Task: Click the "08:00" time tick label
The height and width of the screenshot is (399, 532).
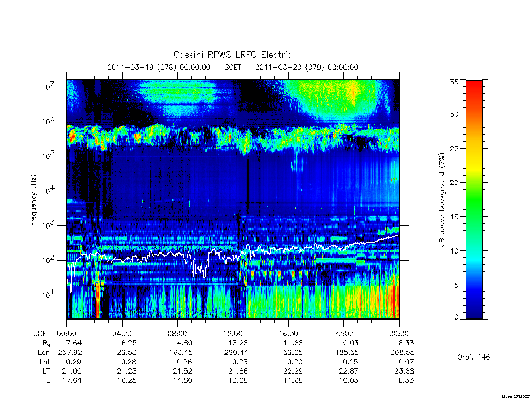Action: pos(178,334)
